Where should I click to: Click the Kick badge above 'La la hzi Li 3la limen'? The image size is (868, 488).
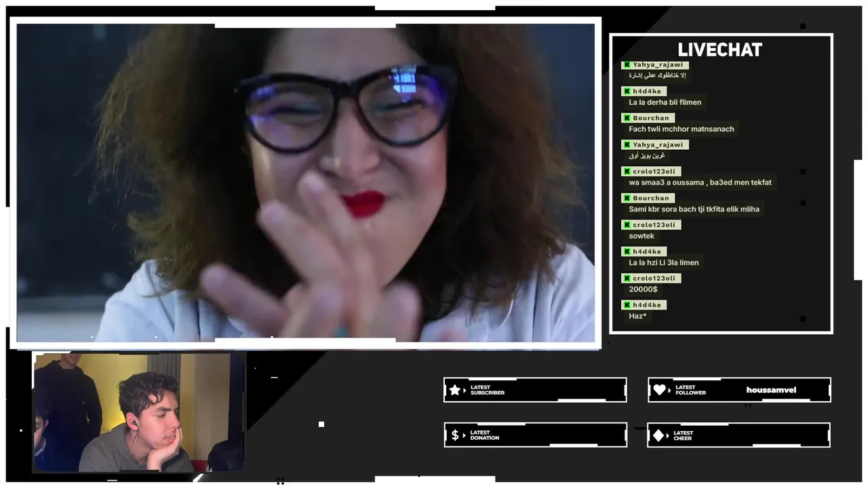coord(627,251)
